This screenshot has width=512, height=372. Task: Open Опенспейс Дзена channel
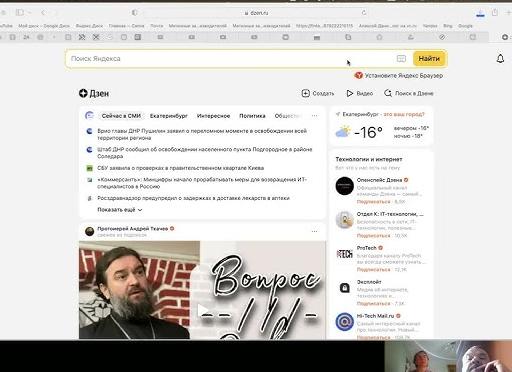(379, 180)
